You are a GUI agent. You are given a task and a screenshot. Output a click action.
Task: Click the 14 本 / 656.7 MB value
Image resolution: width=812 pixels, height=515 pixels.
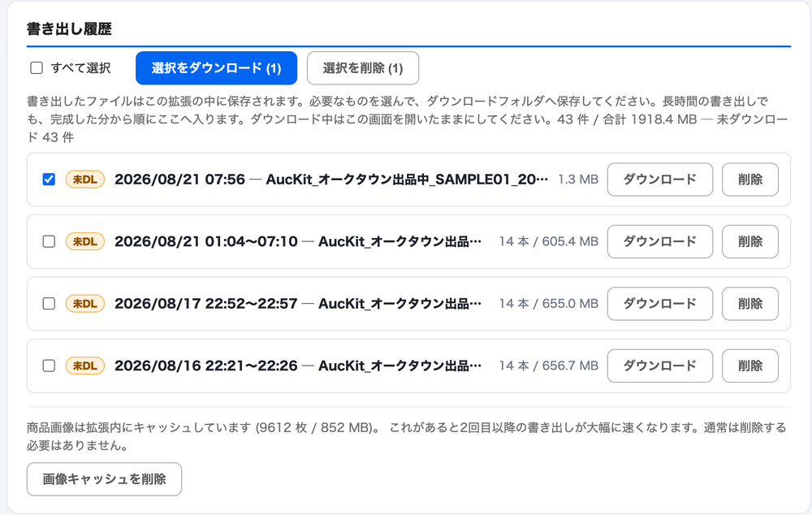[x=548, y=366]
